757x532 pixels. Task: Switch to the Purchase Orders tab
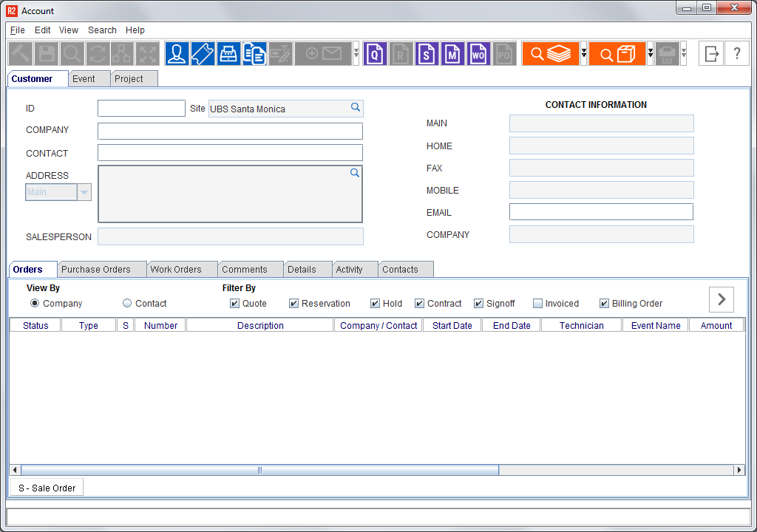[96, 270]
